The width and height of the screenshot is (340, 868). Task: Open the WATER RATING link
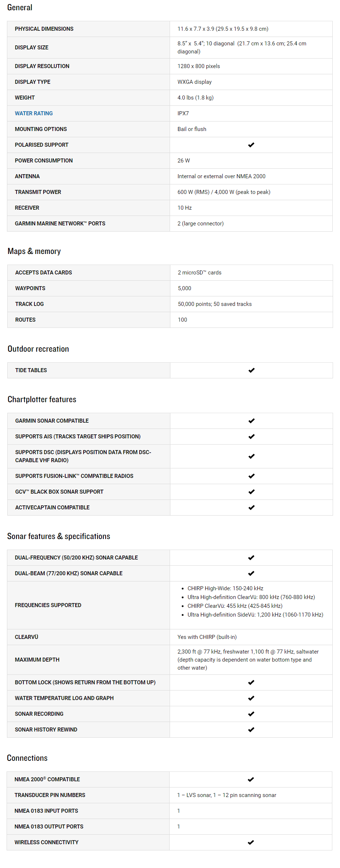tap(34, 113)
